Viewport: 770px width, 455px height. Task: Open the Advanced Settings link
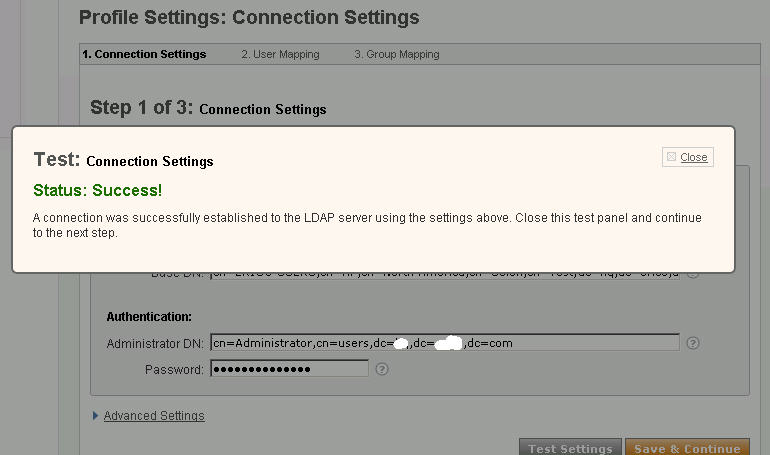click(154, 416)
